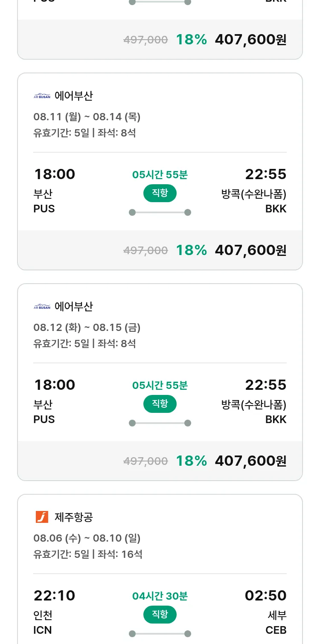Click Air Busan logo on 08.12 card
The width and height of the screenshot is (320, 644).
click(42, 307)
